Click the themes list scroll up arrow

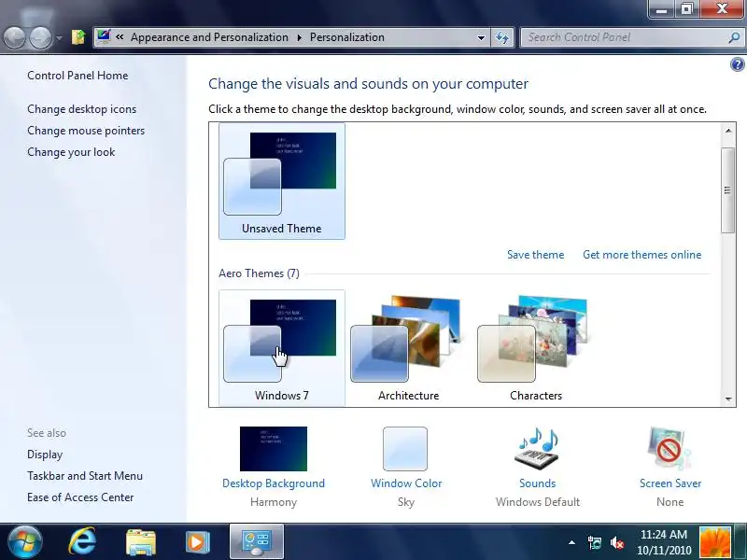(728, 131)
